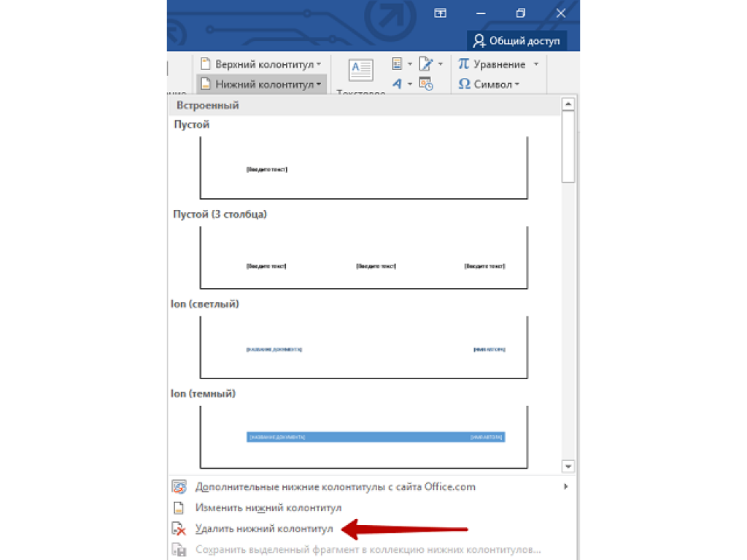Click the Нижний колонтитул page icon
This screenshot has width=747, height=560.
(x=205, y=84)
